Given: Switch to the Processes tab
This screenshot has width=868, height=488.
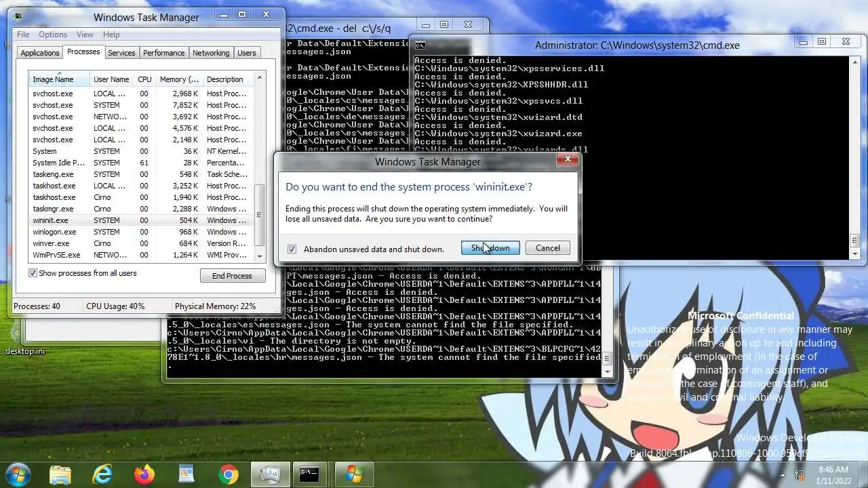Looking at the screenshot, I should point(83,52).
